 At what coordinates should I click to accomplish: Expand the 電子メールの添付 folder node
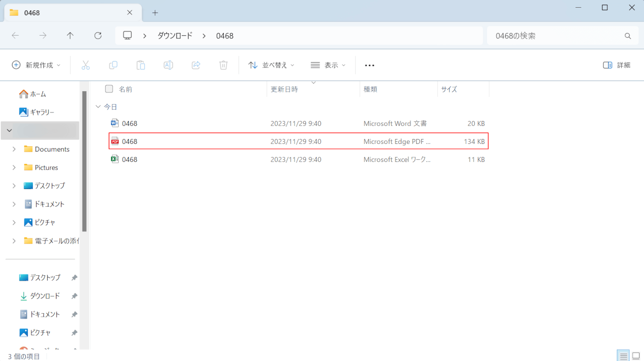click(14, 241)
